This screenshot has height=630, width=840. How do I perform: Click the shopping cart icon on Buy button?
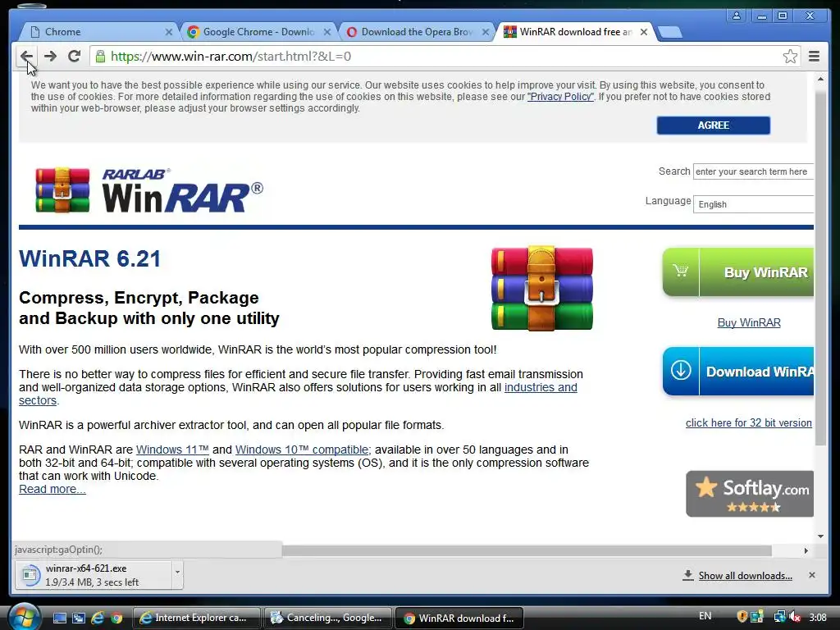680,271
